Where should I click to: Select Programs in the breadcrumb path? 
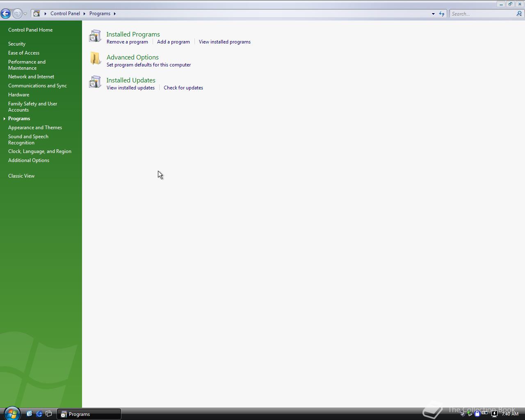tap(100, 14)
